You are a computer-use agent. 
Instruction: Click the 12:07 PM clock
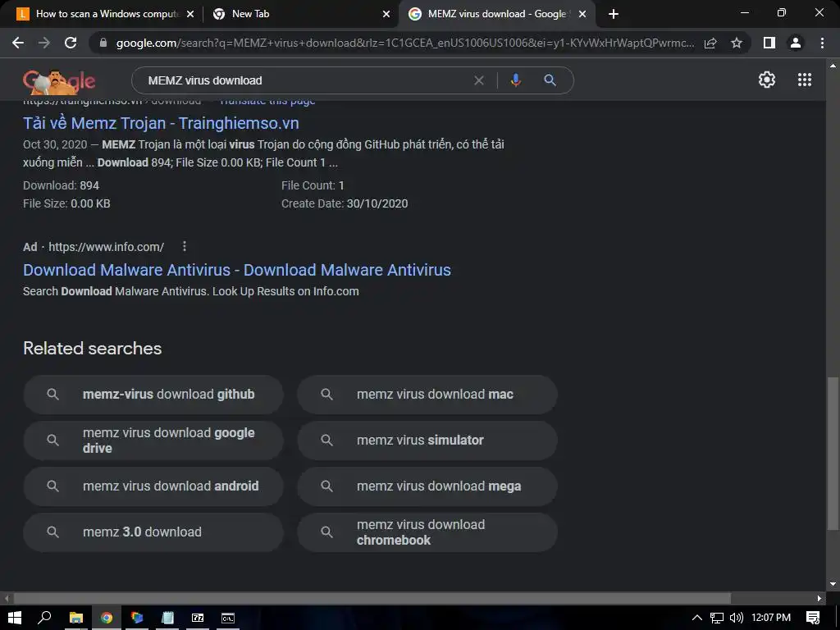pyautogui.click(x=771, y=618)
